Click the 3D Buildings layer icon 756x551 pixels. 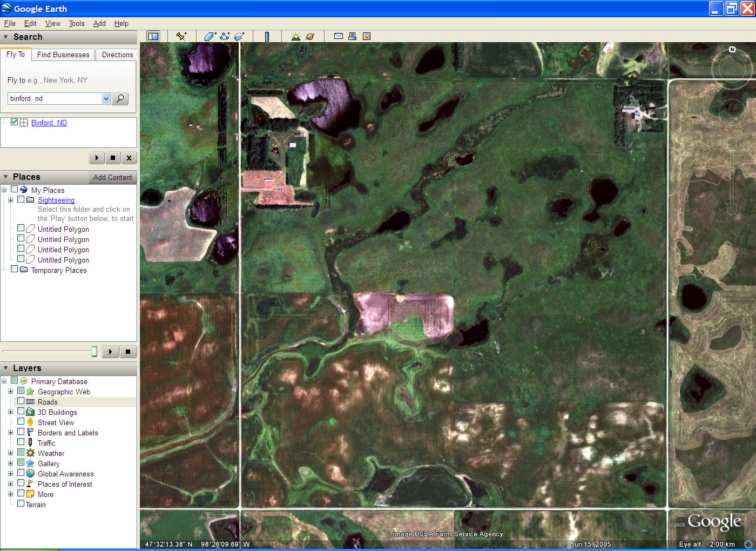[30, 412]
